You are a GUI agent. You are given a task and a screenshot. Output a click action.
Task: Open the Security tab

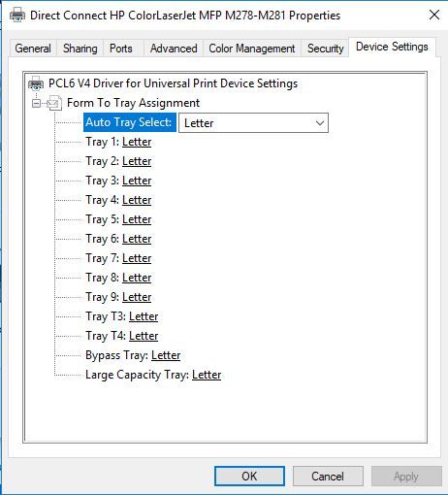(x=326, y=49)
